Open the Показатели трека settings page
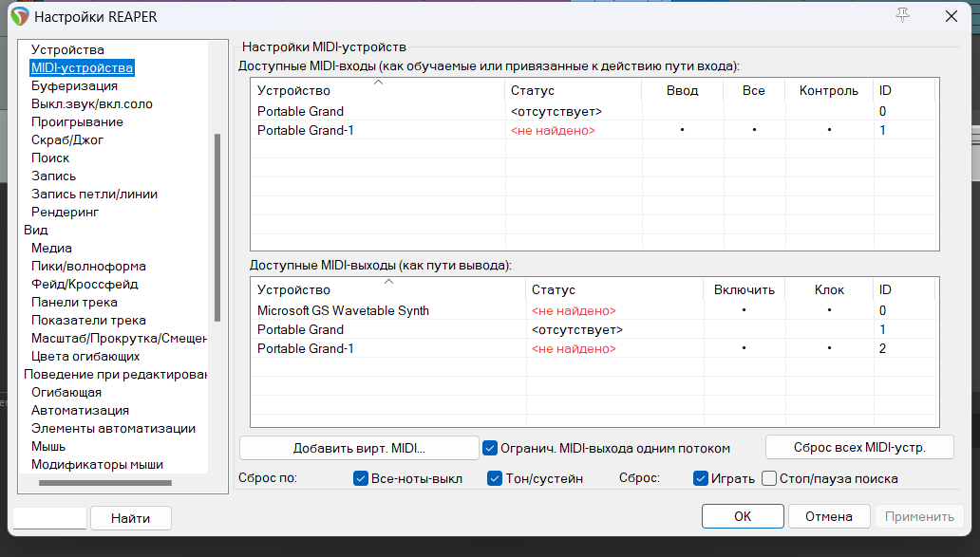980x557 pixels. (88, 321)
